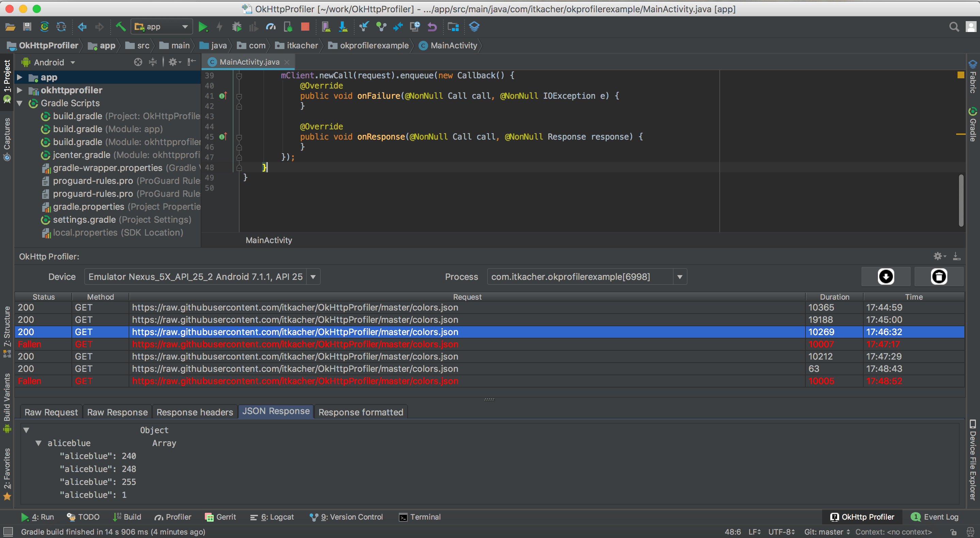
Task: Toggle the Captures side panel
Action: coord(7,139)
